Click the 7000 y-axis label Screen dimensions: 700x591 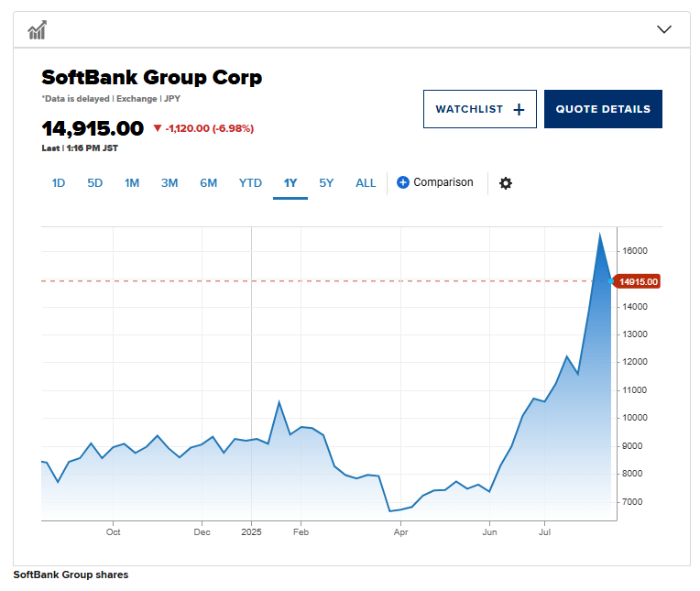pos(632,502)
